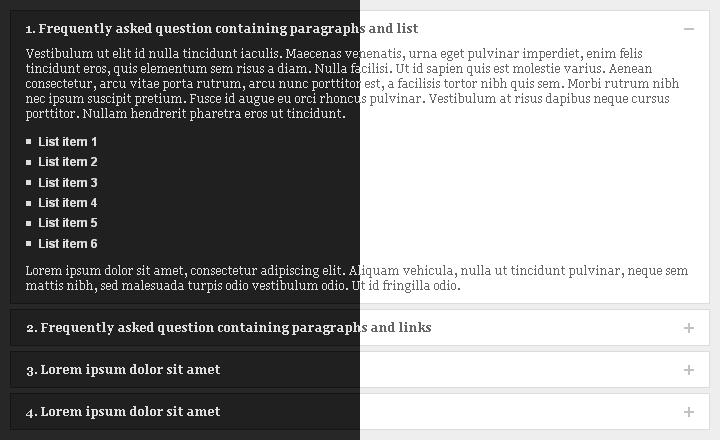Expand the 'paragraphs and links' question title

click(229, 327)
